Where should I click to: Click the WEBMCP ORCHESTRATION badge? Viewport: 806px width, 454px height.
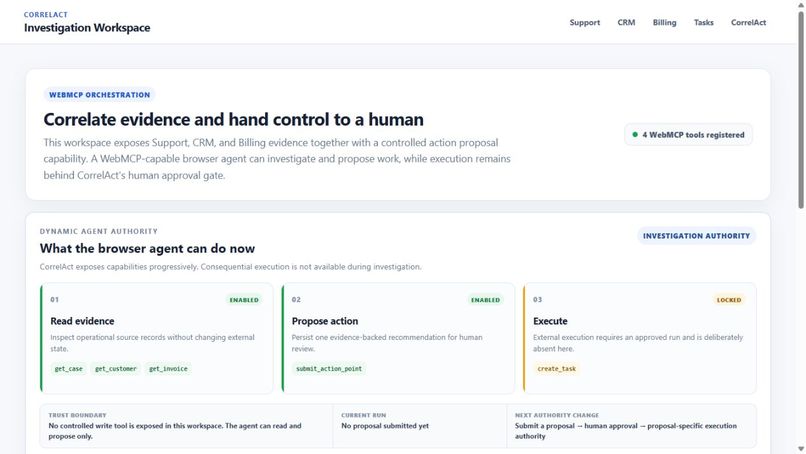(100, 95)
